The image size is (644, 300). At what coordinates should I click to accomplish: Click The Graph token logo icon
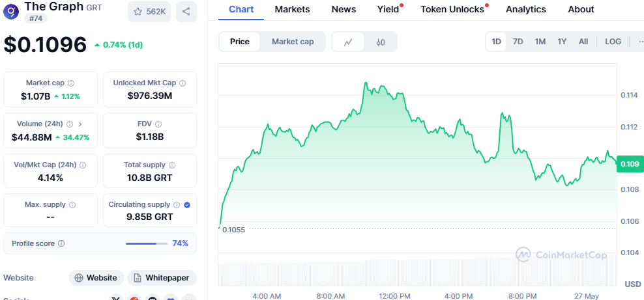(11, 12)
